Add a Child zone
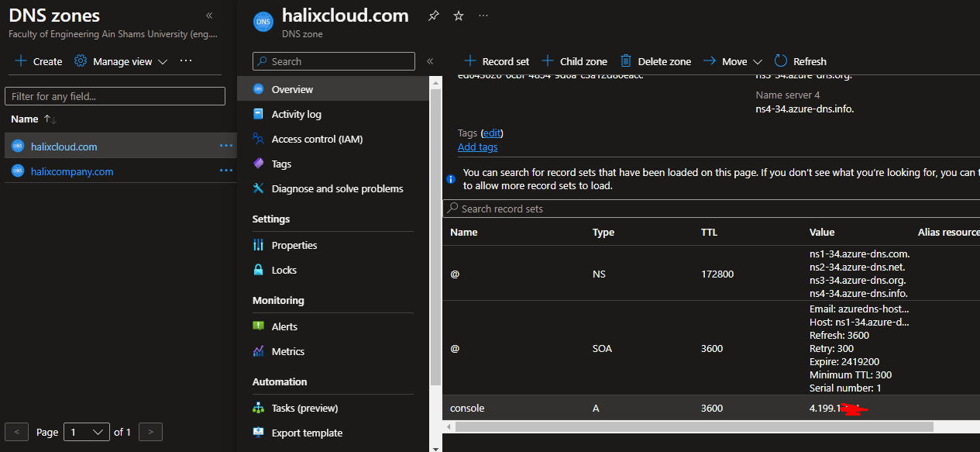Viewport: 980px width, 452px height. click(574, 61)
